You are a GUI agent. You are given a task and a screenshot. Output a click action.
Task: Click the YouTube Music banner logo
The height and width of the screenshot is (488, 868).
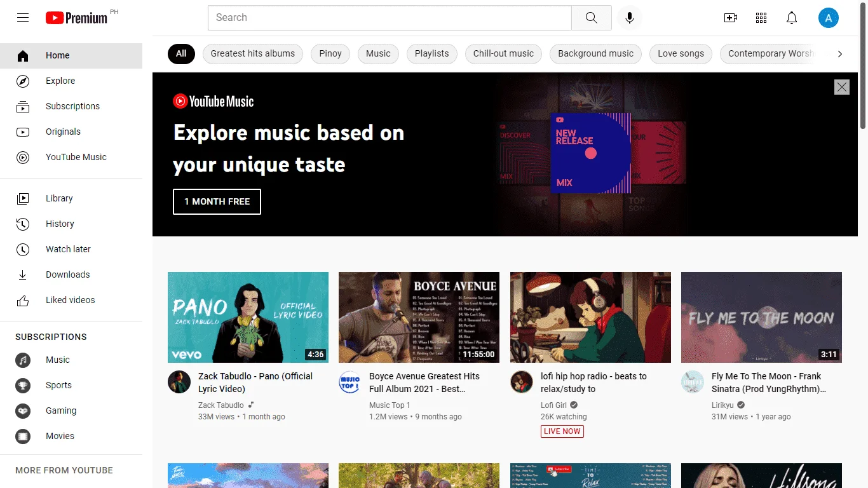tap(214, 101)
